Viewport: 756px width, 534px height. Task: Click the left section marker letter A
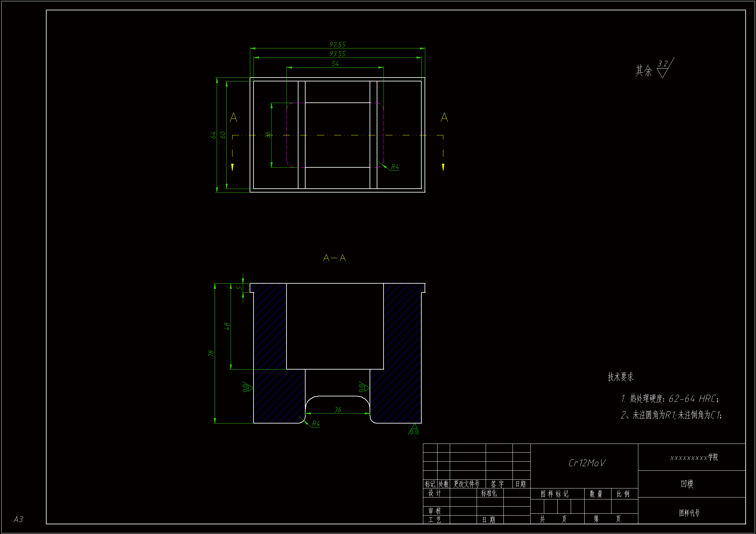coord(233,118)
